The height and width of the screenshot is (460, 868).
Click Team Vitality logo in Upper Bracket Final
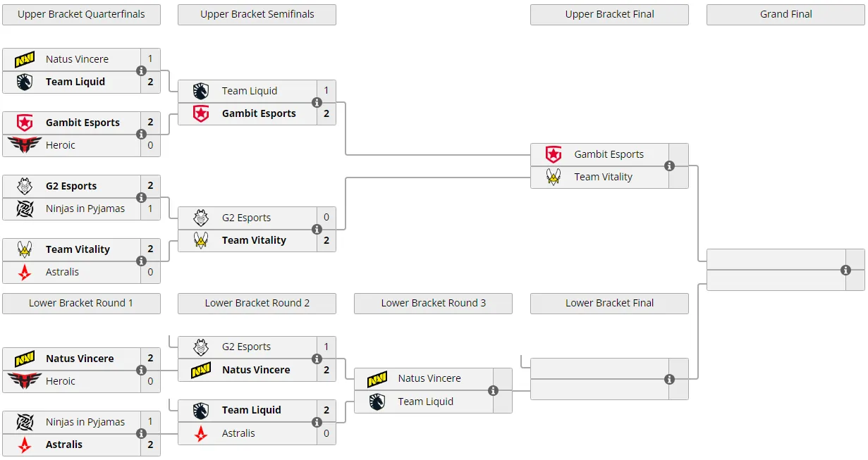coord(554,177)
